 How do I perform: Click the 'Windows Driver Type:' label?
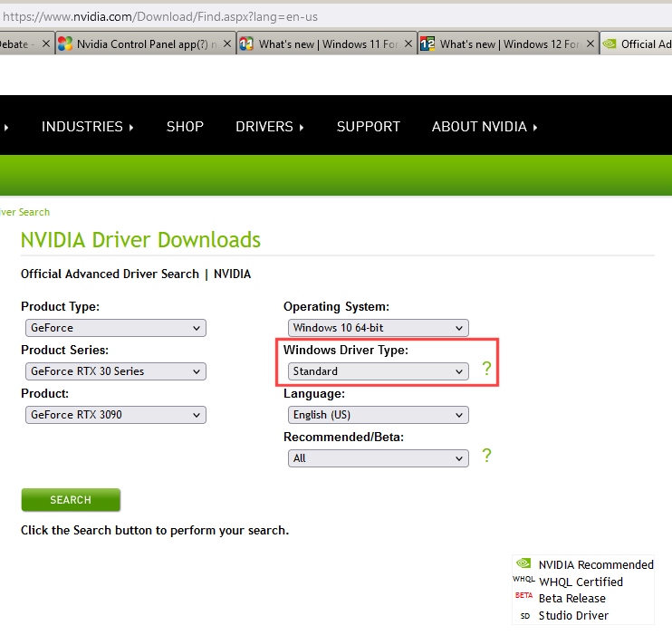pyautogui.click(x=346, y=350)
